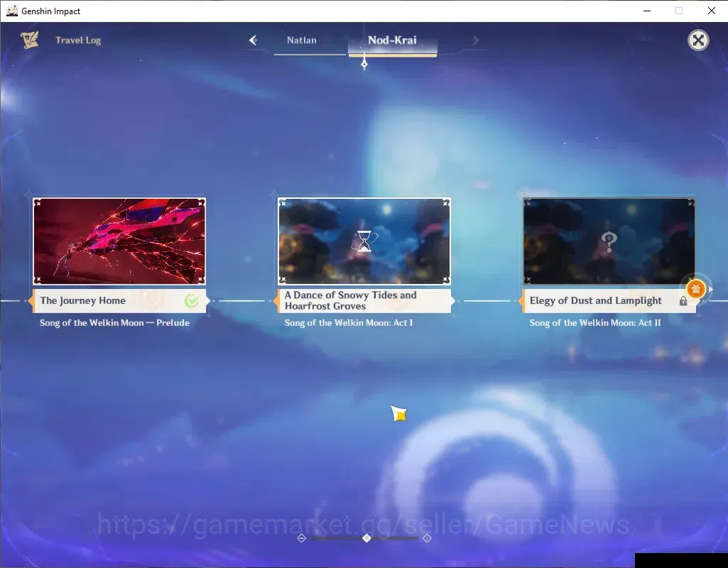The width and height of the screenshot is (728, 568).
Task: Click Song of the Welkin Moon — Prelude text
Action: click(114, 322)
